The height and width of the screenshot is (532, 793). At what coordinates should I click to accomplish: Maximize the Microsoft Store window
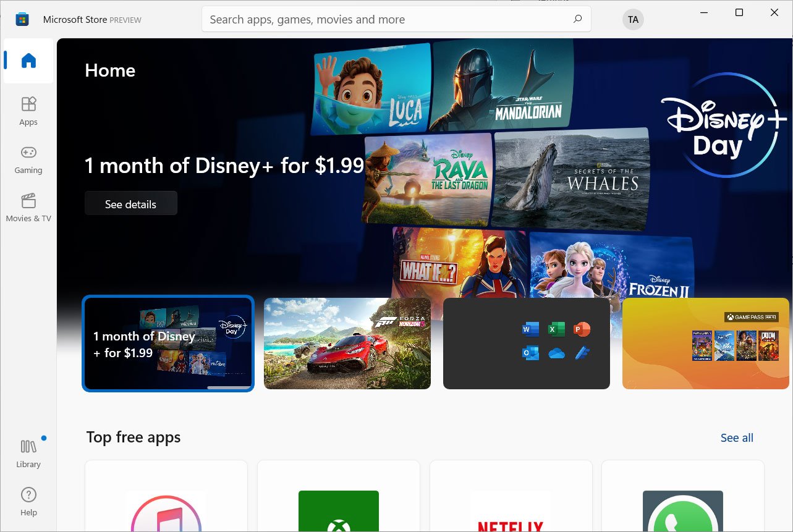point(739,12)
